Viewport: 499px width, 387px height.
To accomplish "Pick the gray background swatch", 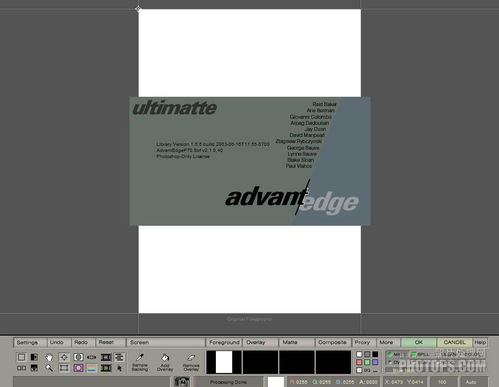I will (x=367, y=354).
